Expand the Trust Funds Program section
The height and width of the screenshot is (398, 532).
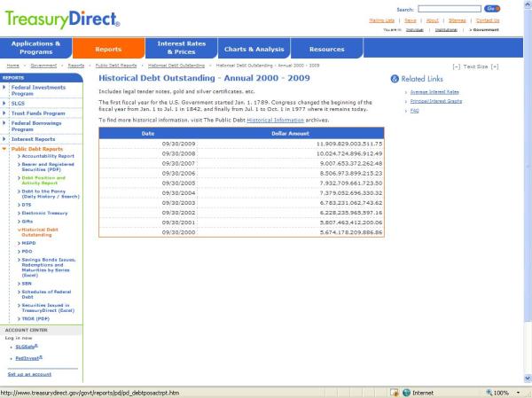pos(4,113)
